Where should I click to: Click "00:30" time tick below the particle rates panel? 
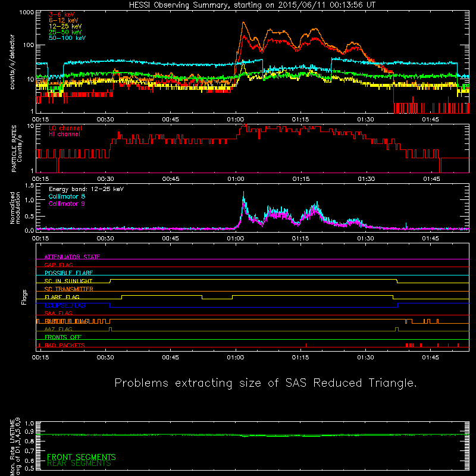point(106,179)
